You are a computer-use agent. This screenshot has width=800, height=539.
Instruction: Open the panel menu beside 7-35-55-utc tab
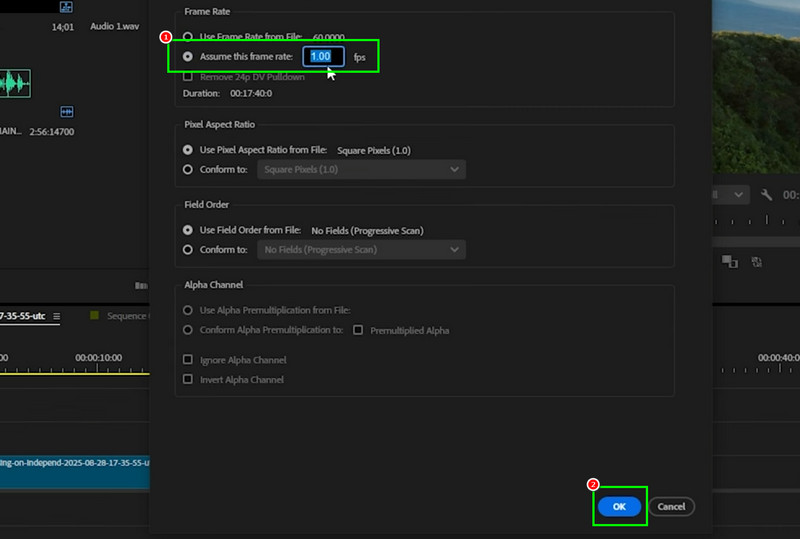(x=57, y=316)
